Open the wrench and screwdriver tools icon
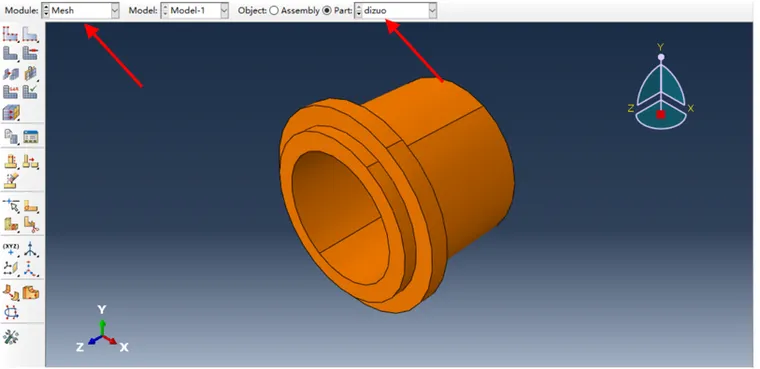 10,337
